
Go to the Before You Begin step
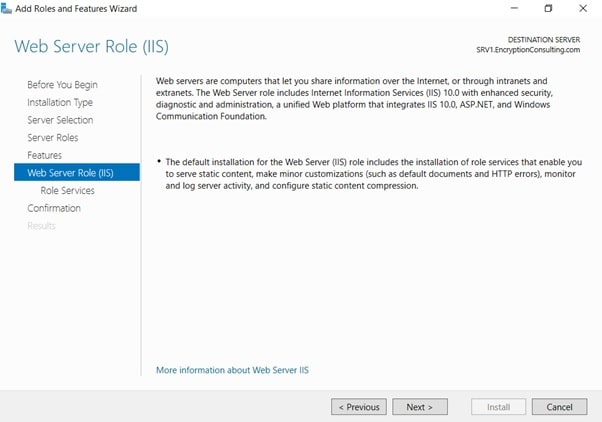(62, 85)
